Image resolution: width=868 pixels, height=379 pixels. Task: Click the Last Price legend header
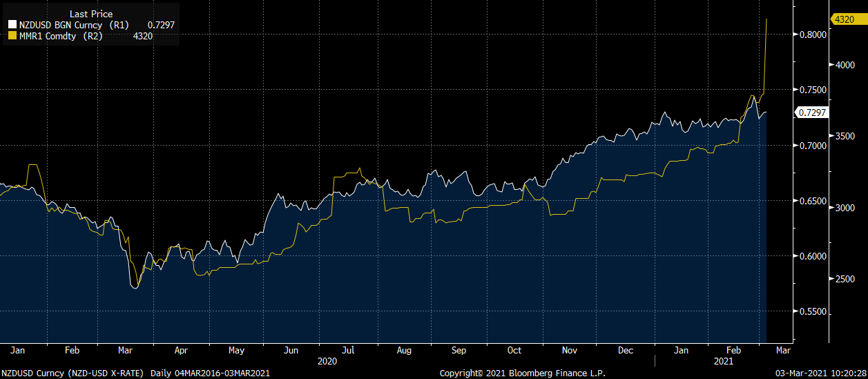tap(91, 14)
